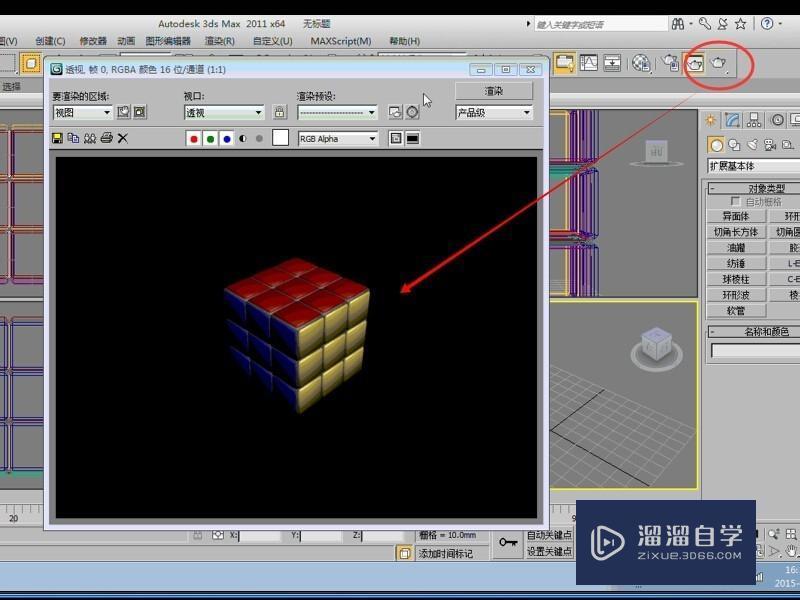Screen dimensions: 800x600
Task: Toggle the red channel display
Action: tap(193, 139)
